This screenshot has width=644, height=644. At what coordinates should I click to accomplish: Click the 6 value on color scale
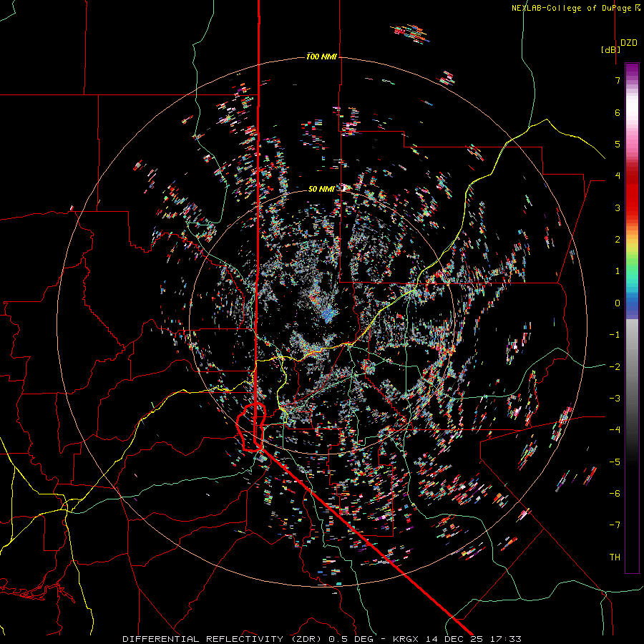[618, 112]
